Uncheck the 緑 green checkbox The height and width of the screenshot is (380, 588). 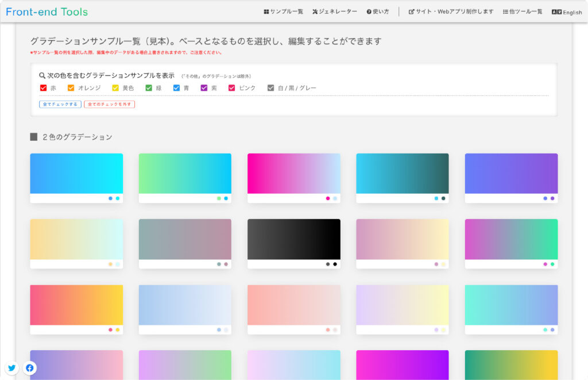(x=149, y=88)
